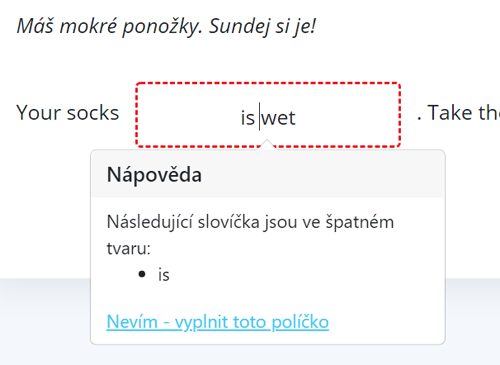This screenshot has height=365, width=500.
Task: Click the "Nevím - vyplnit toto políčko" link
Action: click(x=218, y=322)
